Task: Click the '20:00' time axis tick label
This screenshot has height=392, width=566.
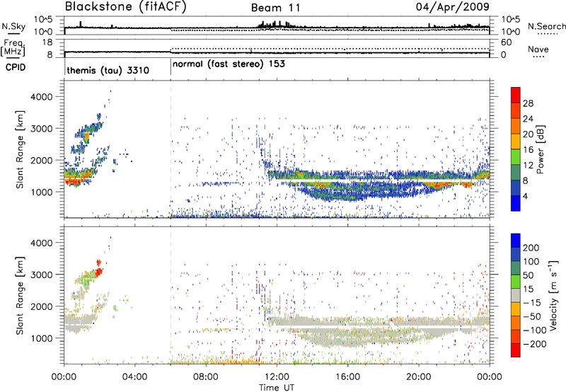Action: pyautogui.click(x=418, y=377)
